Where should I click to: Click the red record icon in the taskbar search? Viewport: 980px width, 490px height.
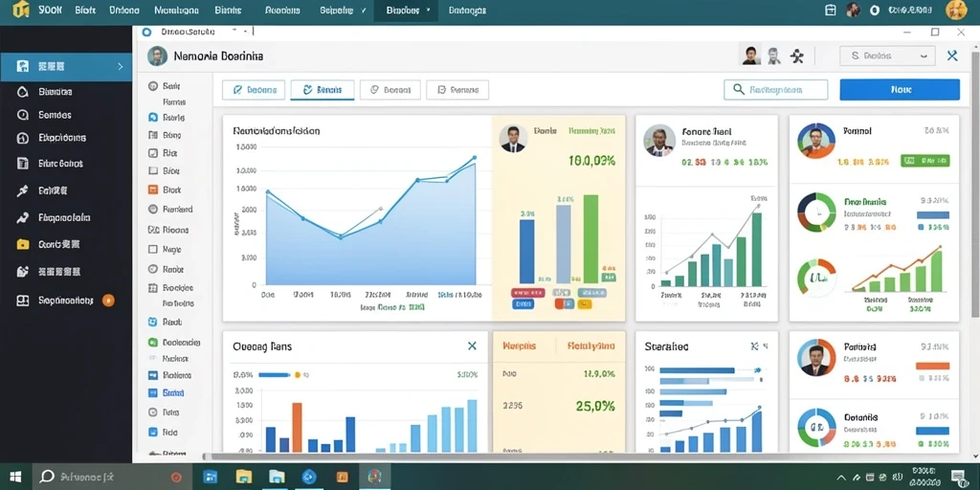(176, 477)
